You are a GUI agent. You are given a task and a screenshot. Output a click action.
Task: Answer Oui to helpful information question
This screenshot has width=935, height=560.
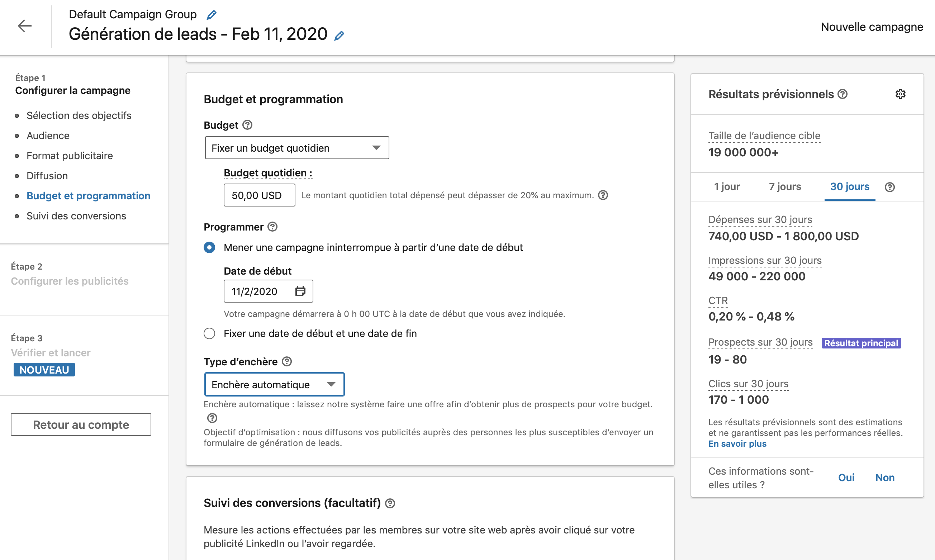coord(846,478)
